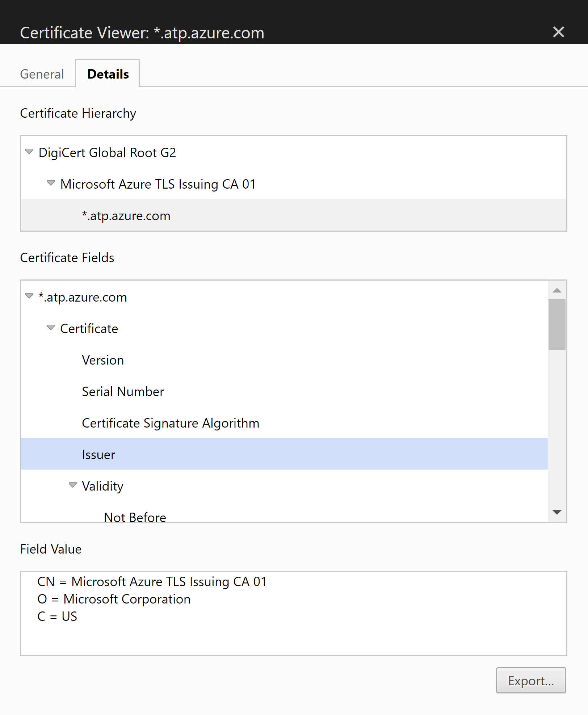Click the Export button
The image size is (588, 715).
(530, 681)
